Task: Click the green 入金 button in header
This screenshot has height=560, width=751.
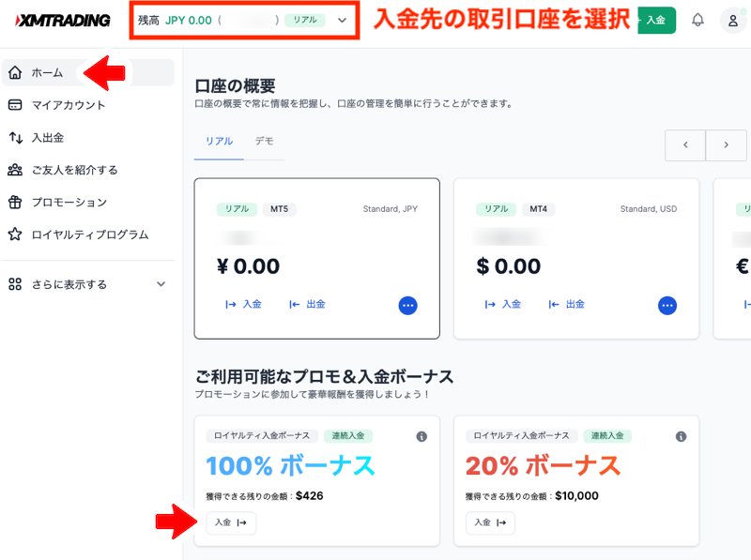Action: (656, 20)
